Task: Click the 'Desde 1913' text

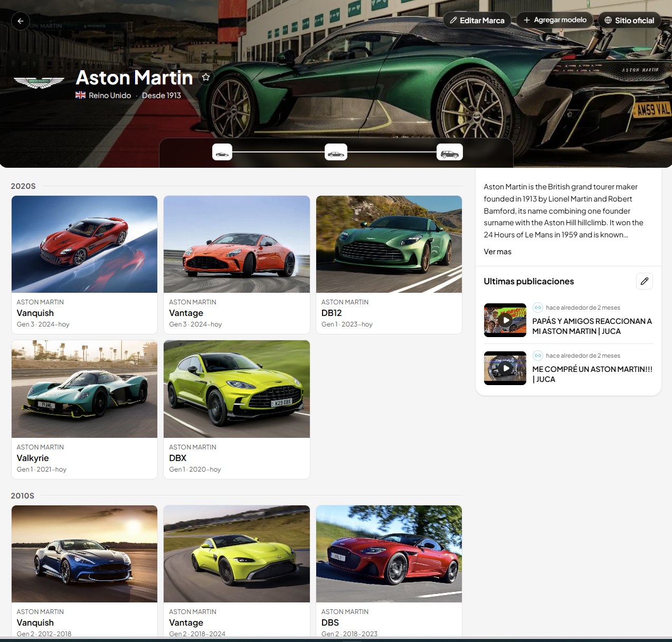Action: pyautogui.click(x=162, y=95)
